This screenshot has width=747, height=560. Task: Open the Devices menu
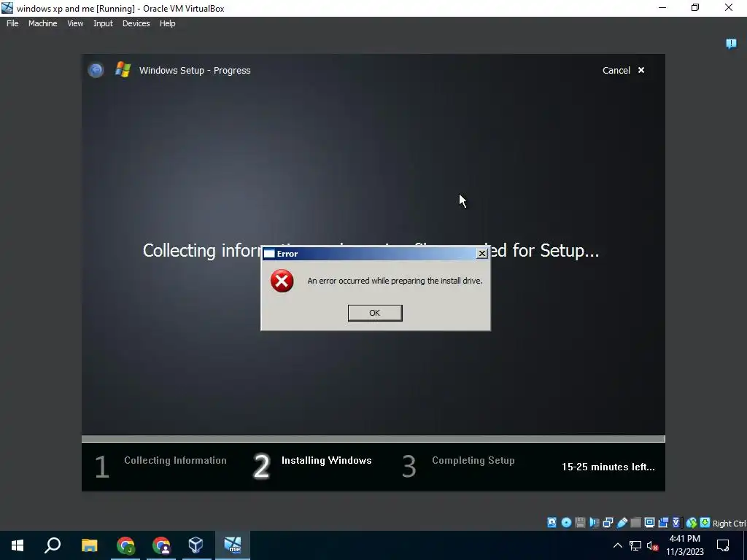click(136, 23)
